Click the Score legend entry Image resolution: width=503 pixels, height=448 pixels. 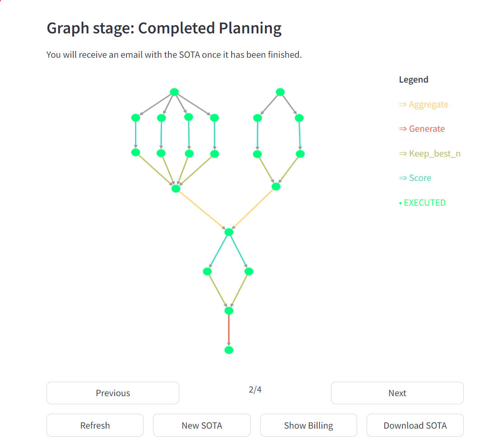tap(415, 178)
